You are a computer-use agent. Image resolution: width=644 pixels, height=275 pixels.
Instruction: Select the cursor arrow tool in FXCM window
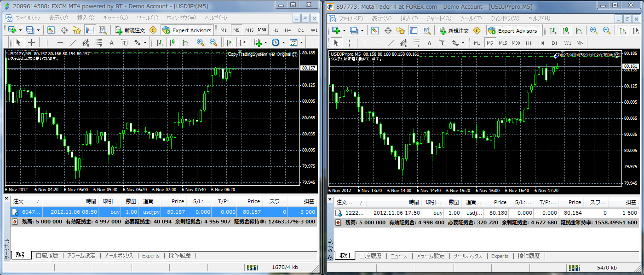18,42
